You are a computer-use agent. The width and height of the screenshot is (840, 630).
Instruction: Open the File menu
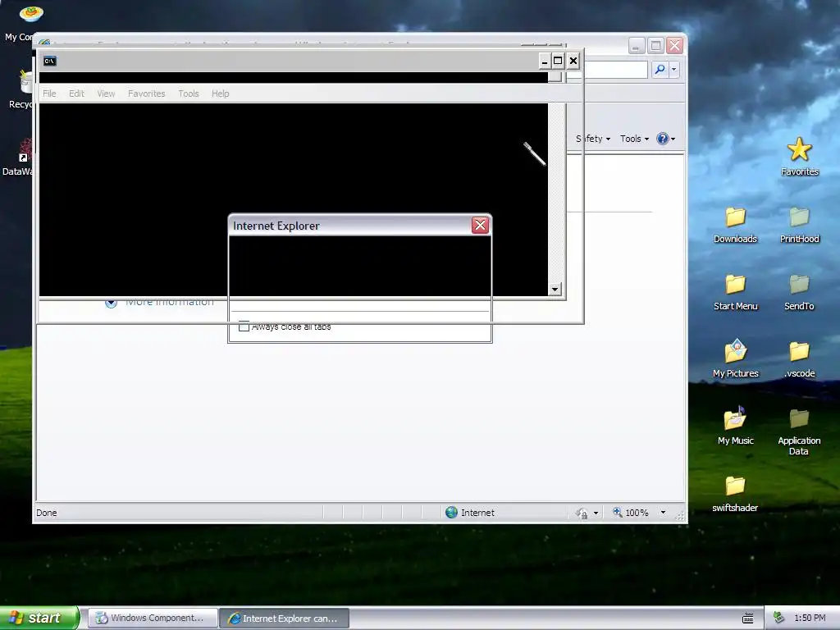pyautogui.click(x=49, y=94)
